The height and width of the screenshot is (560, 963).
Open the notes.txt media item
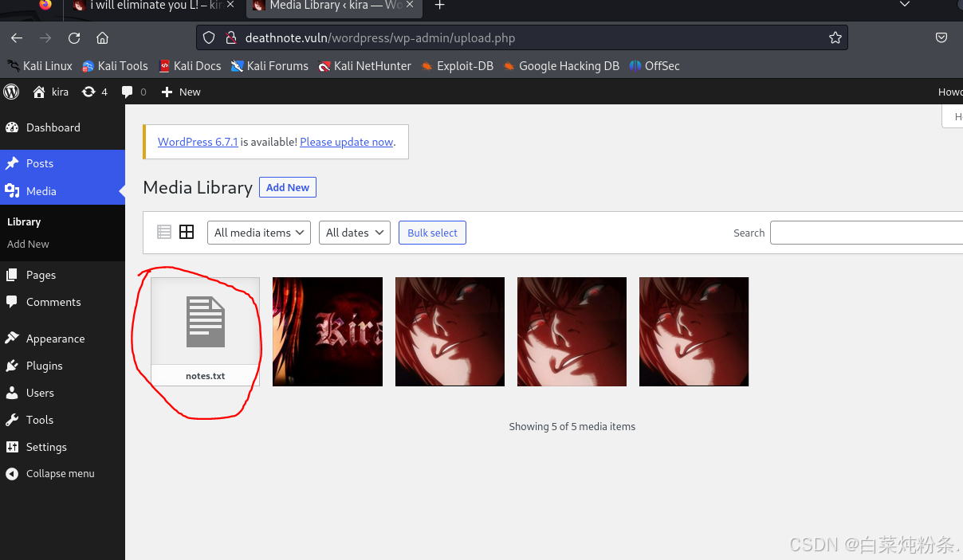coord(205,331)
